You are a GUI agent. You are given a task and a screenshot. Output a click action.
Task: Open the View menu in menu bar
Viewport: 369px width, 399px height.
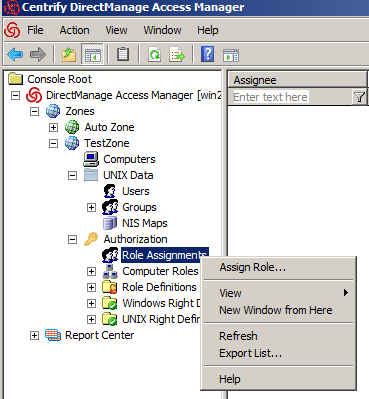click(x=116, y=30)
